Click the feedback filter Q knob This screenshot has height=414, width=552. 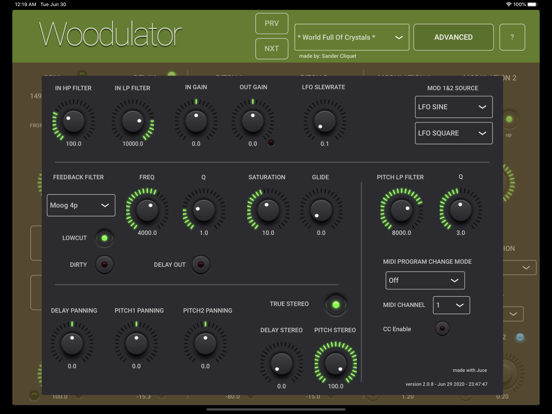(204, 210)
